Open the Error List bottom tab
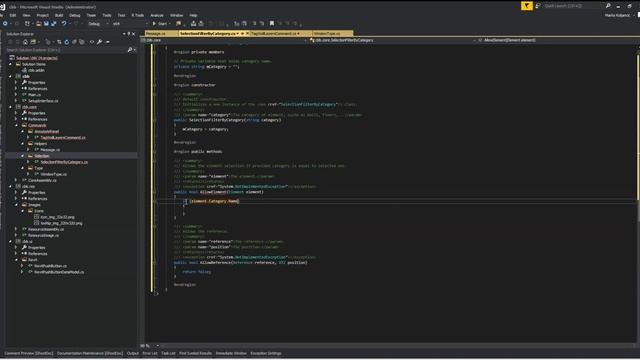The height and width of the screenshot is (360, 640). pyautogui.click(x=150, y=353)
